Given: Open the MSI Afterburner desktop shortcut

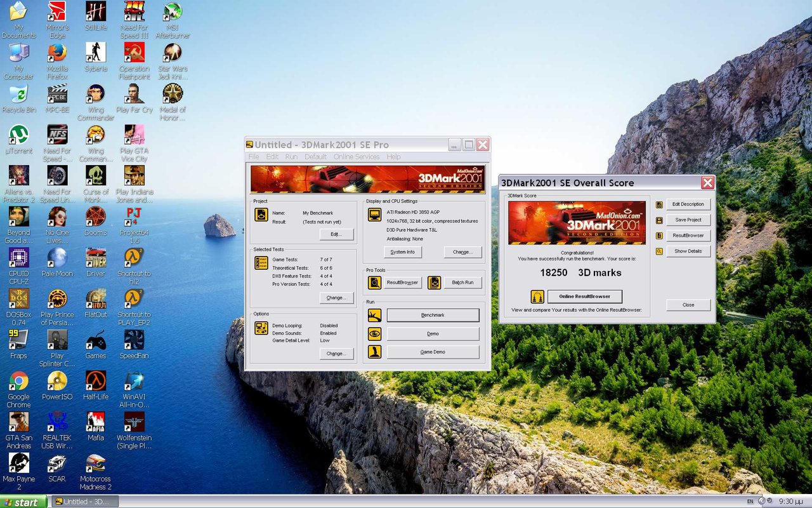Looking at the screenshot, I should [172, 19].
